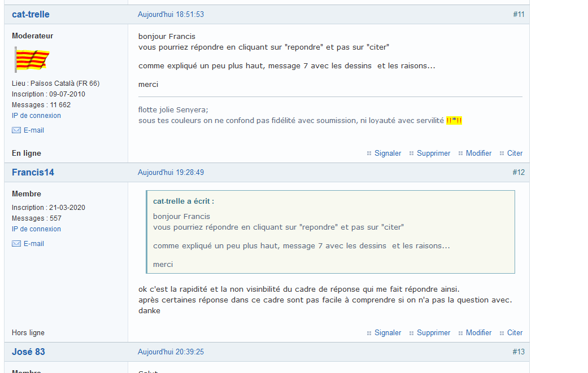588x373 pixels.
Task: Click 'Messages : 557' count
Action: pos(37,218)
